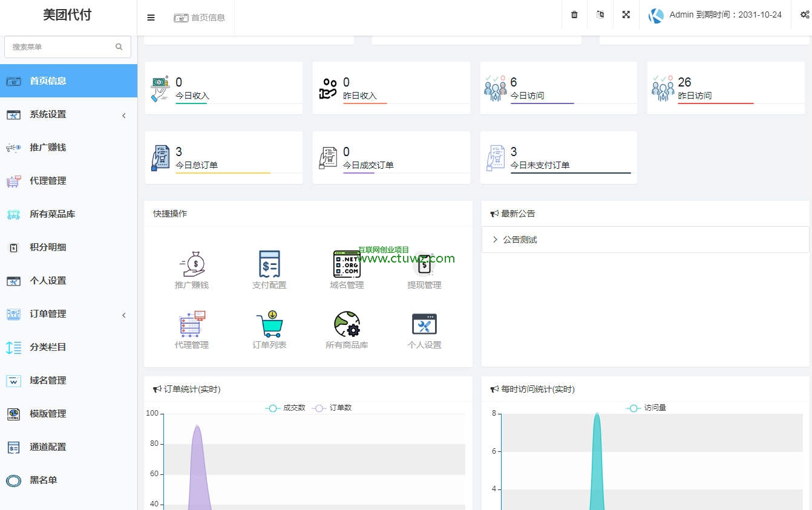Screen dimensions: 812x510
Task: Open 代理管理 in the sidebar
Action: (68, 180)
